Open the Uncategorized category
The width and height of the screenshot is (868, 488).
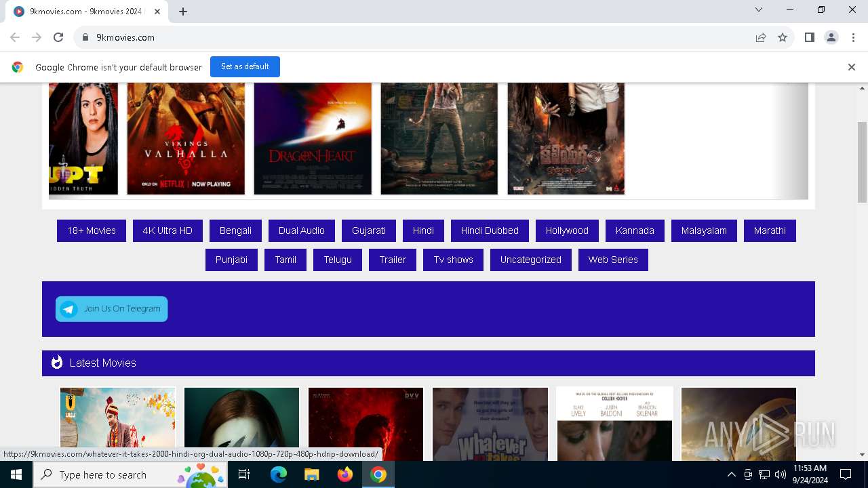point(531,260)
